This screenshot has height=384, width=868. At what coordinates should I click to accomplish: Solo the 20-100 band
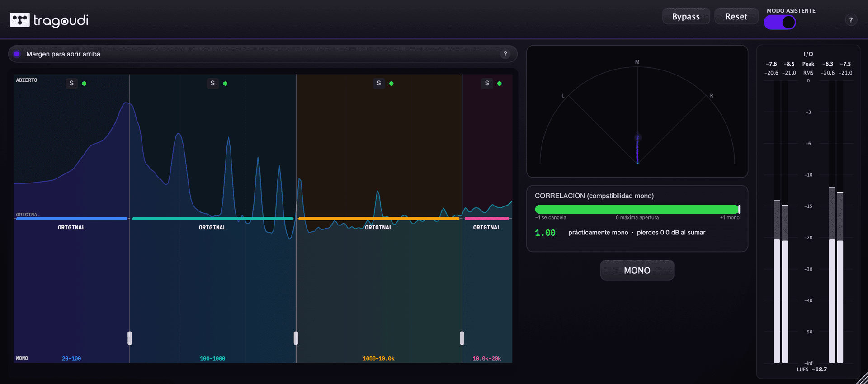71,83
